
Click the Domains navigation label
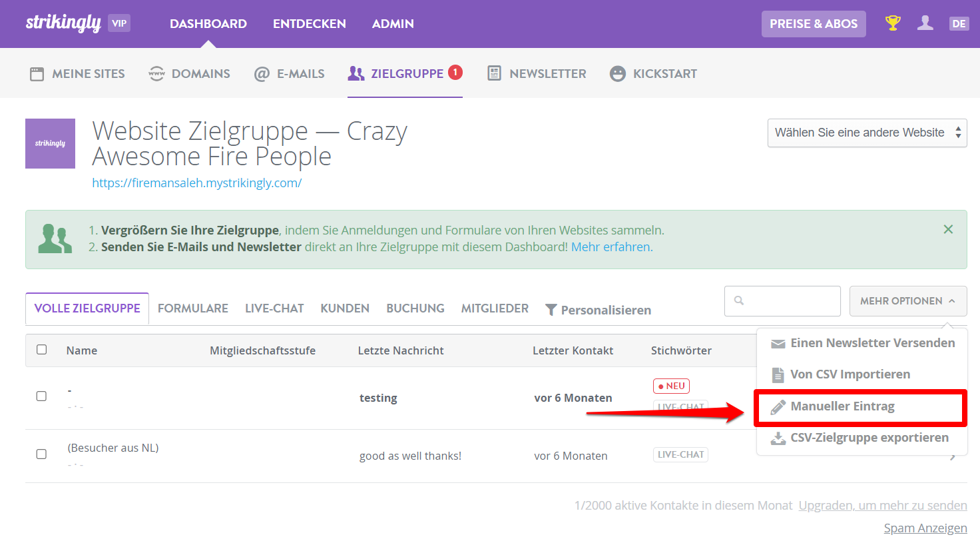coord(201,74)
